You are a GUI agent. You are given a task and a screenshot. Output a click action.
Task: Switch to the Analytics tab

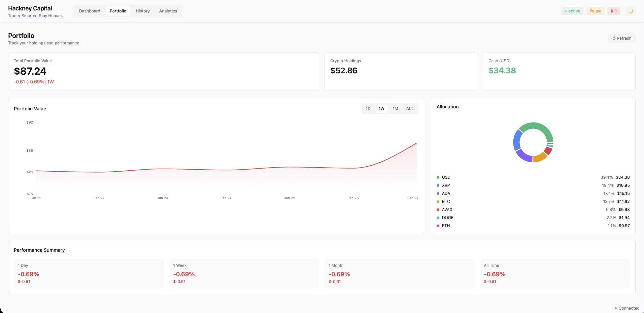[168, 11]
